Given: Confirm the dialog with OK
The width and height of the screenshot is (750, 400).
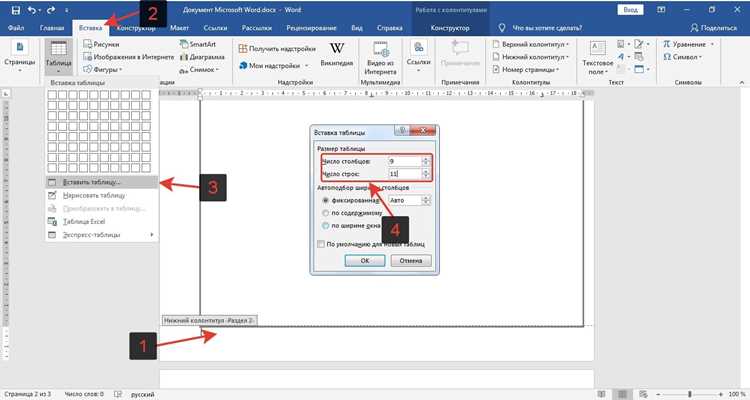Looking at the screenshot, I should click(x=365, y=261).
